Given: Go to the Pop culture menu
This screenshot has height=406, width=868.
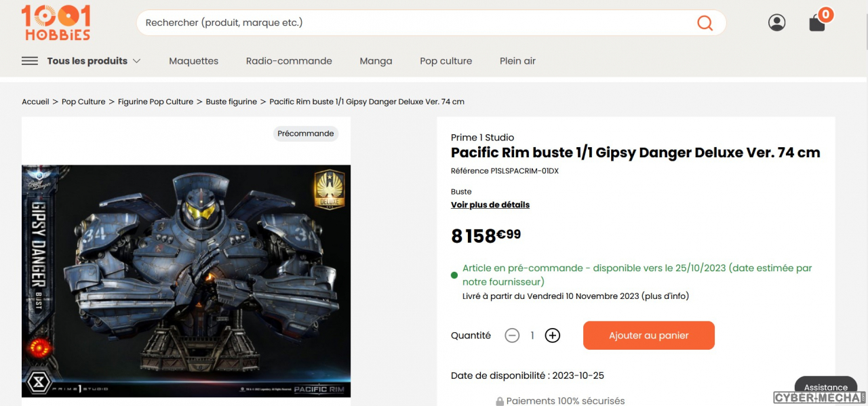Looking at the screenshot, I should [446, 61].
